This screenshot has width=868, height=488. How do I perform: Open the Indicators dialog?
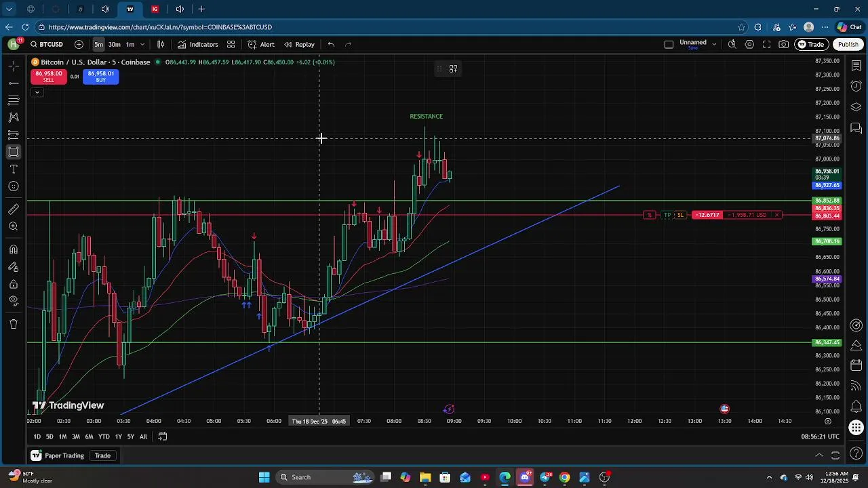pyautogui.click(x=197, y=45)
